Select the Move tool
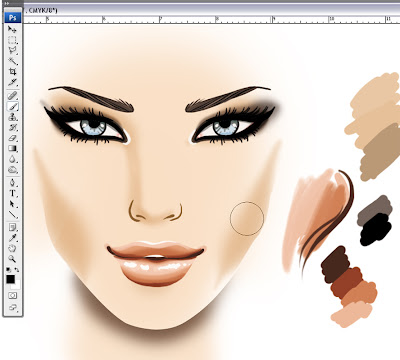400x360 pixels. click(x=12, y=30)
